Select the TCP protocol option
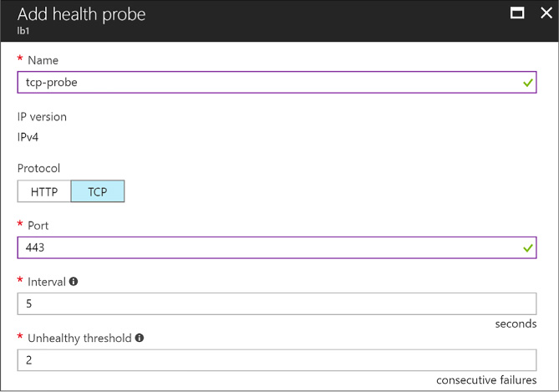The image size is (559, 392). click(x=98, y=191)
